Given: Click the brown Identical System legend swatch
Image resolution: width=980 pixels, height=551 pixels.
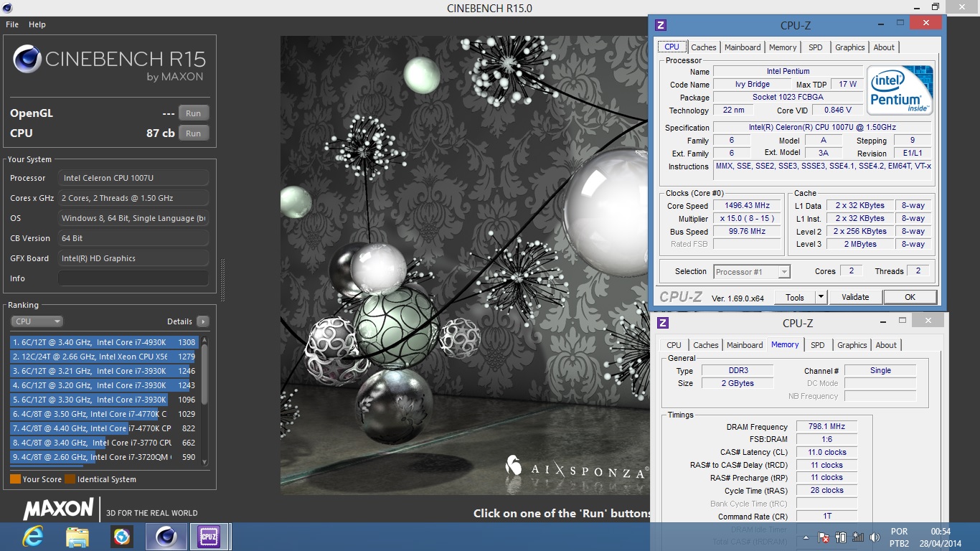Looking at the screenshot, I should 70,479.
